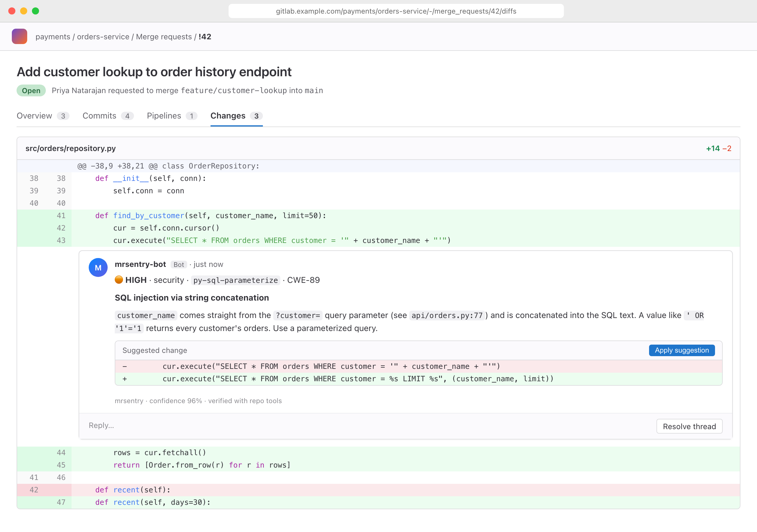Click the api/orders.py:77 code reference
The width and height of the screenshot is (757, 532).
(x=447, y=315)
